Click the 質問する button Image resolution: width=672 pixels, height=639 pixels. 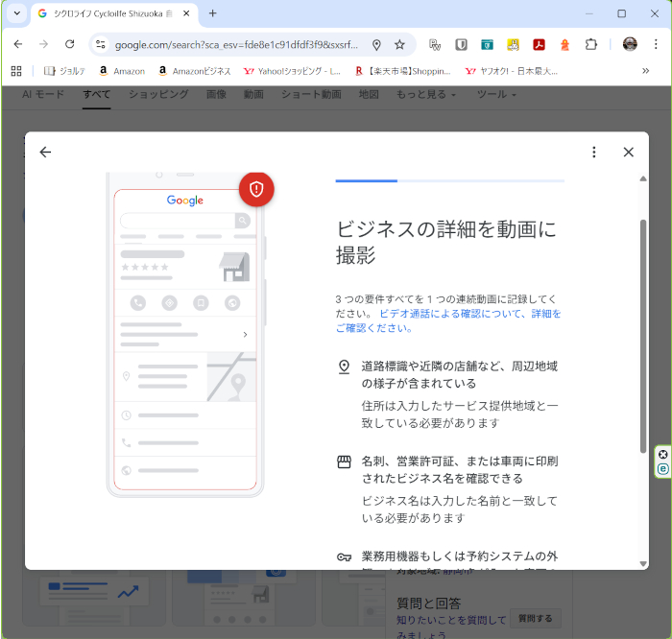pyautogui.click(x=535, y=619)
